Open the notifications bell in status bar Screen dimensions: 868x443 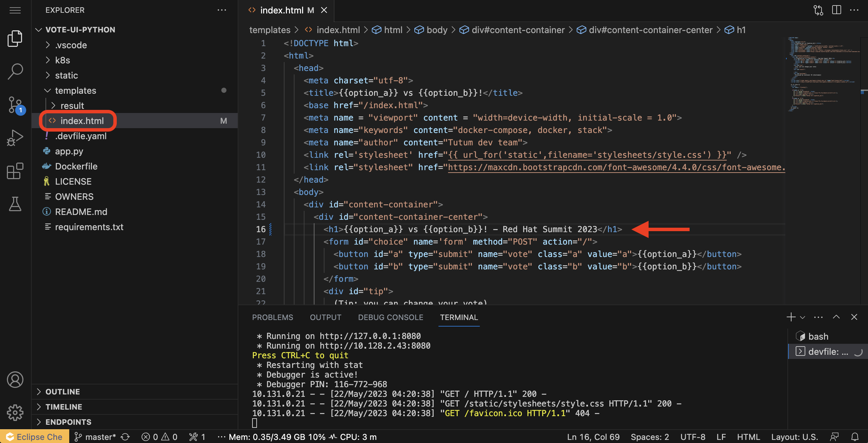pos(855,437)
